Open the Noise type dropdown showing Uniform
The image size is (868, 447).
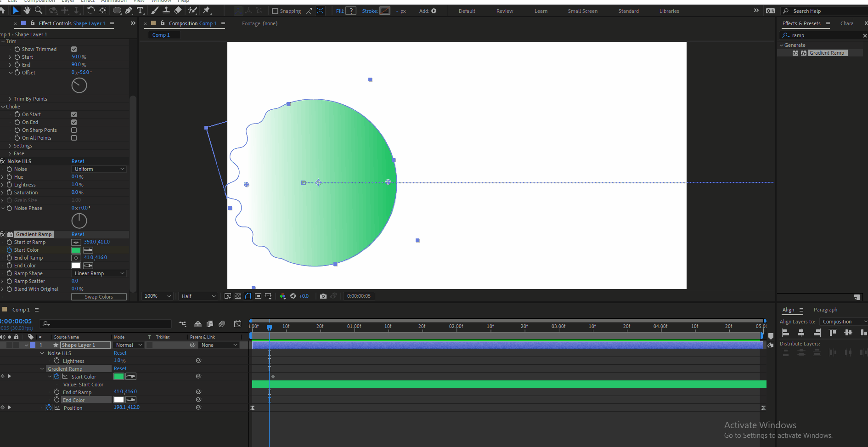(99, 169)
